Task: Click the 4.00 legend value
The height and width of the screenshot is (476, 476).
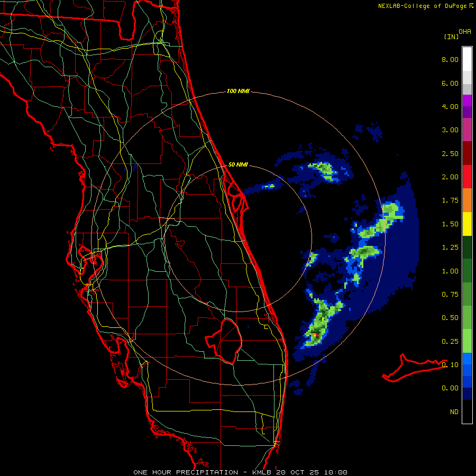Action: pos(450,106)
